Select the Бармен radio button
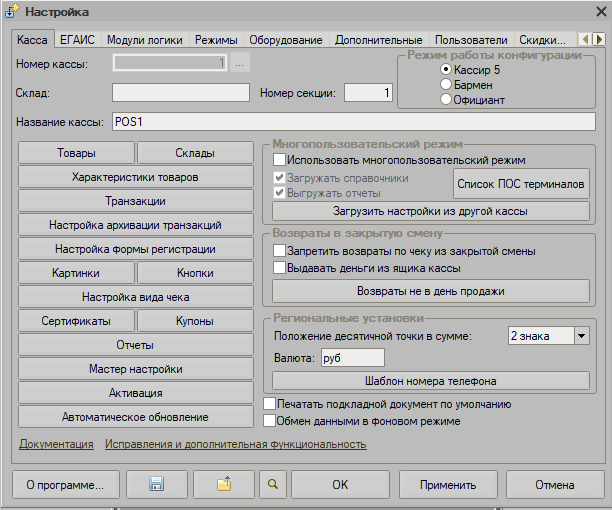The height and width of the screenshot is (510, 612). 446,85
